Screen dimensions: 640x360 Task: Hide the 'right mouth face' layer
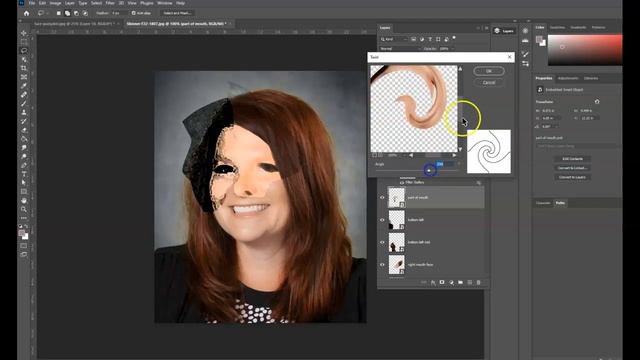[382, 264]
